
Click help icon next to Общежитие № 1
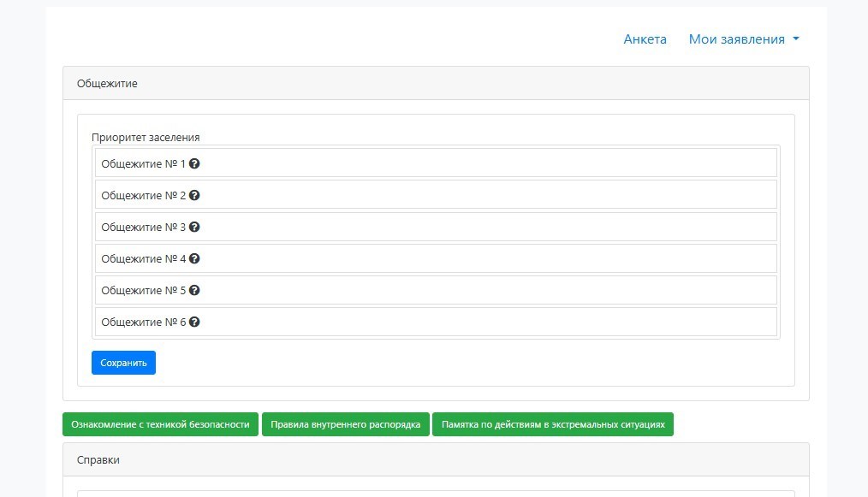point(194,164)
